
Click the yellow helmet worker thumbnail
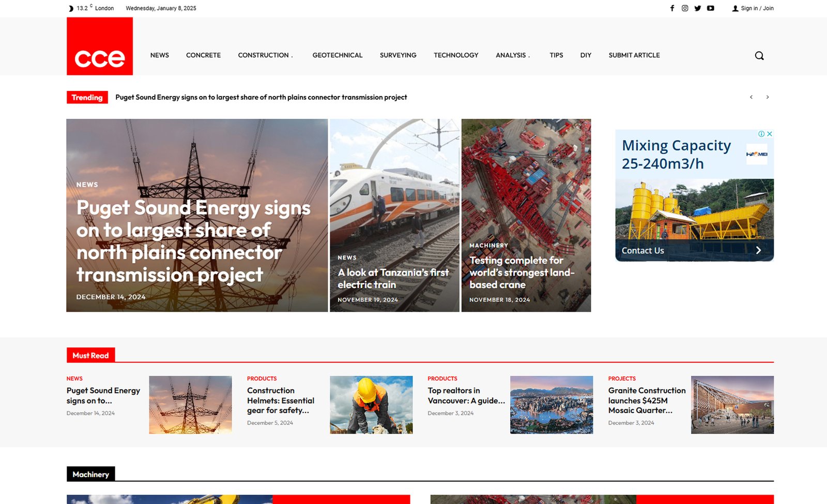(371, 405)
